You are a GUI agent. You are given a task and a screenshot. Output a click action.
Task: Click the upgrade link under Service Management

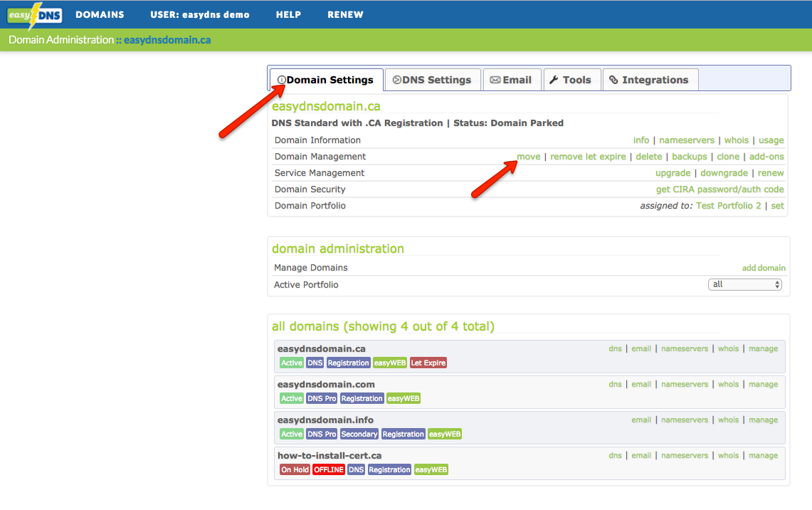(x=673, y=173)
